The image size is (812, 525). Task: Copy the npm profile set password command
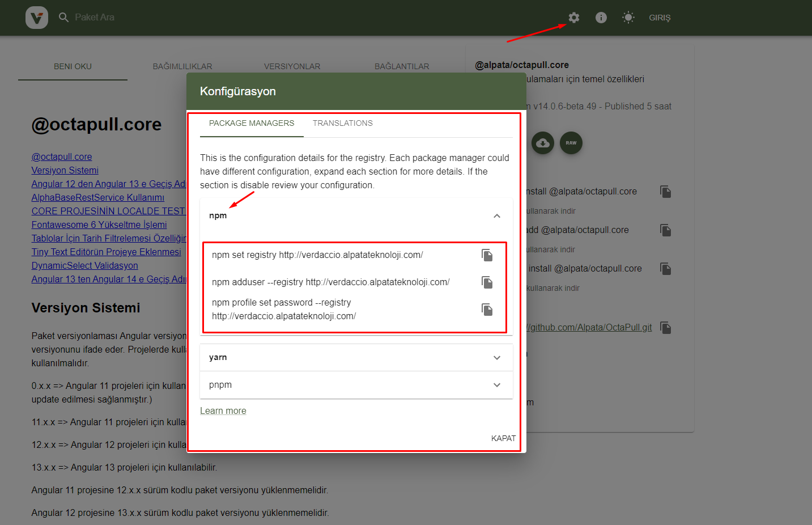(487, 310)
